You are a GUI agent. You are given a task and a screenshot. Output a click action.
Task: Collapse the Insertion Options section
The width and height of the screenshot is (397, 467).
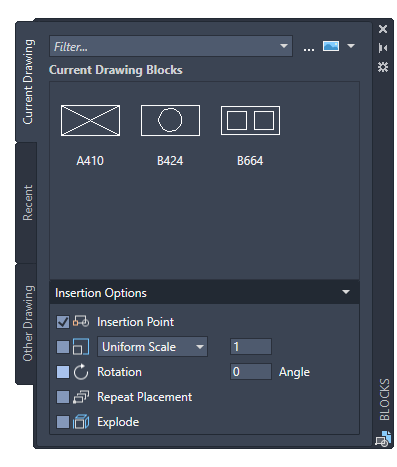(x=346, y=292)
